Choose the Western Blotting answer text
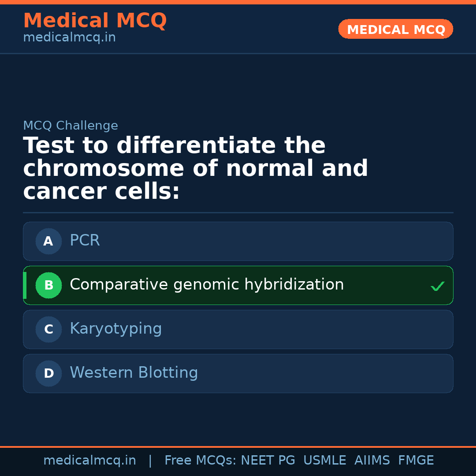This screenshot has width=476, height=476. coord(134,373)
